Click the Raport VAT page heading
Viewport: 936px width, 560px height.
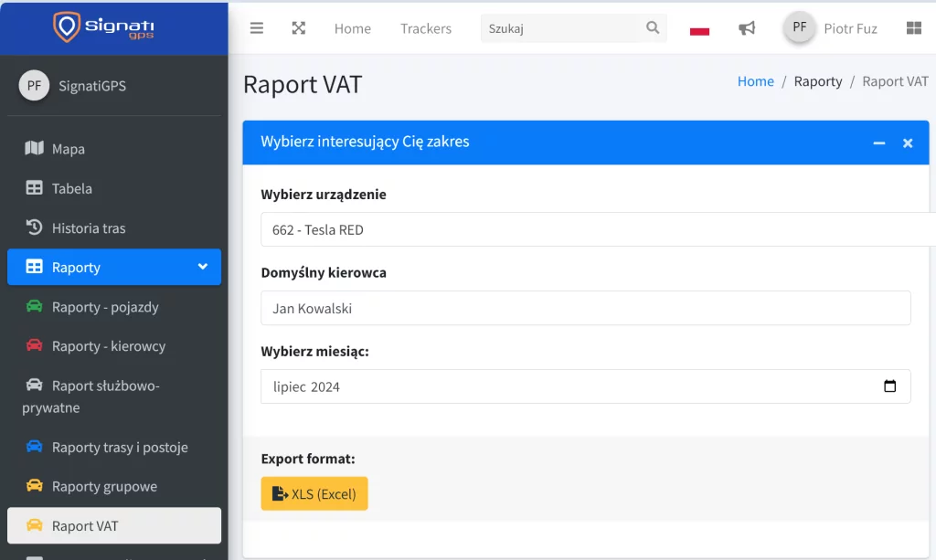click(302, 84)
